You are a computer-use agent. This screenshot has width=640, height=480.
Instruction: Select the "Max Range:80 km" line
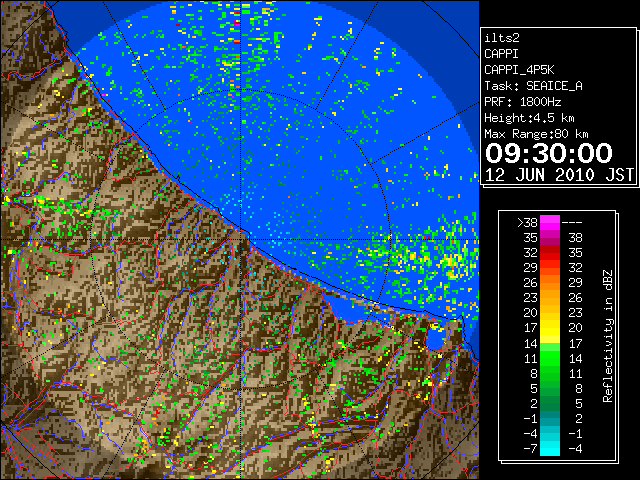click(x=536, y=134)
